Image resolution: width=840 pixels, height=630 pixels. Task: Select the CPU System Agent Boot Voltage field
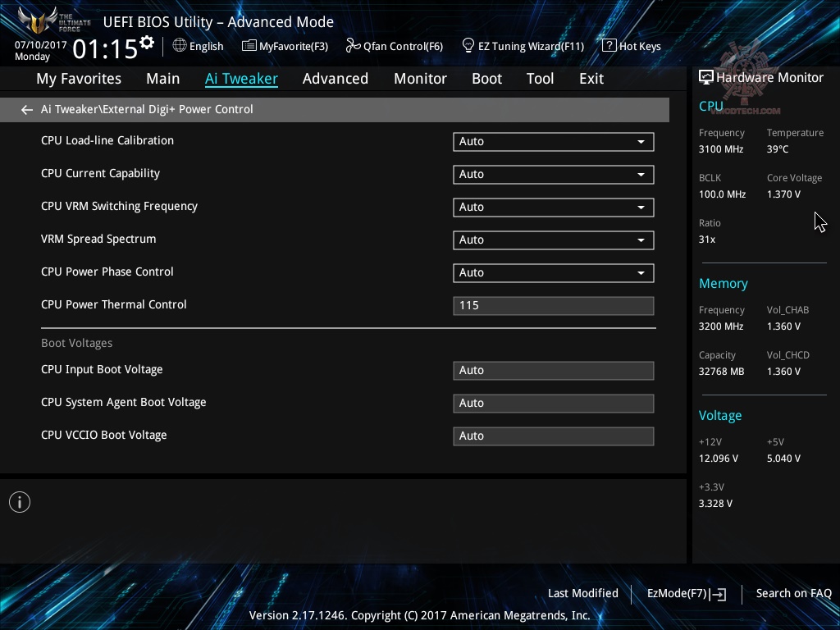(554, 403)
